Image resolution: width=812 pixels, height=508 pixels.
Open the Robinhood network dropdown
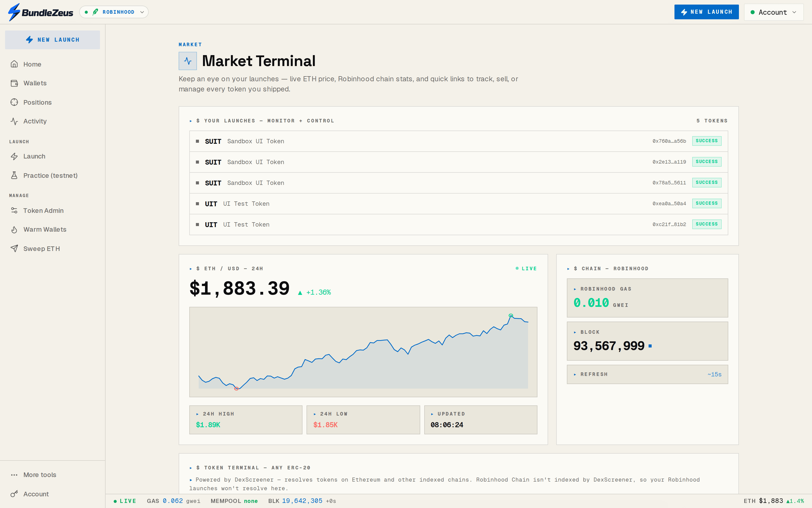(114, 12)
